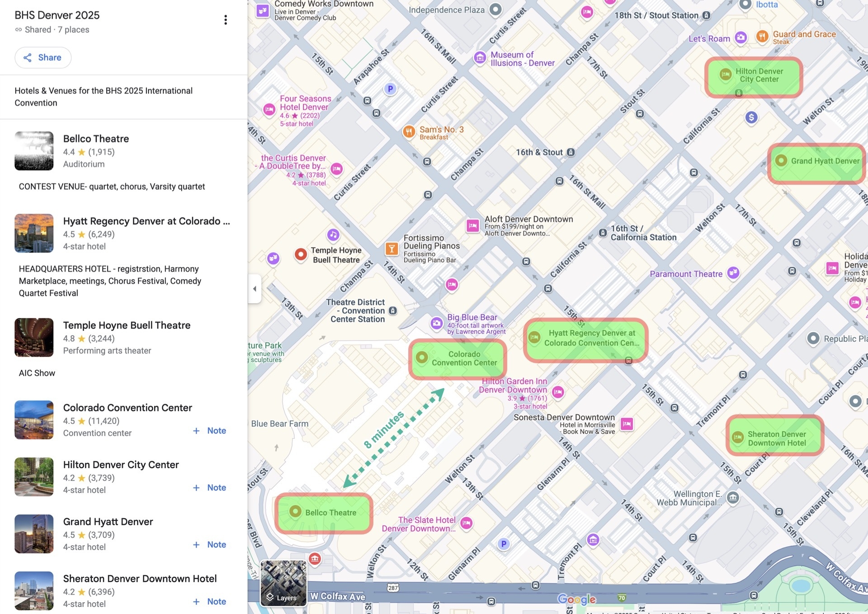
Task: Click parking icon near Arapahoe St
Action: tap(390, 89)
